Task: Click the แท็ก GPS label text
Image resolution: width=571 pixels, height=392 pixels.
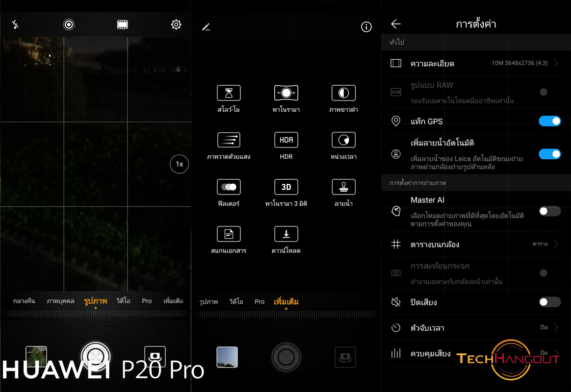Action: (x=426, y=122)
